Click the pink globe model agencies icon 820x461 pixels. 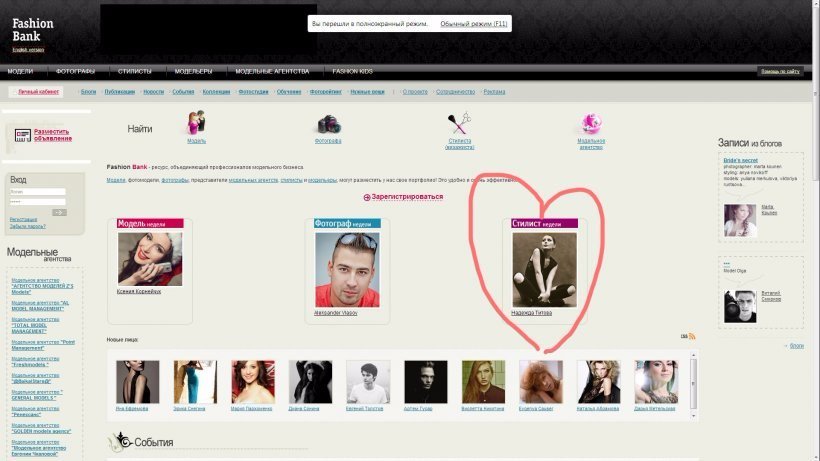click(591, 123)
